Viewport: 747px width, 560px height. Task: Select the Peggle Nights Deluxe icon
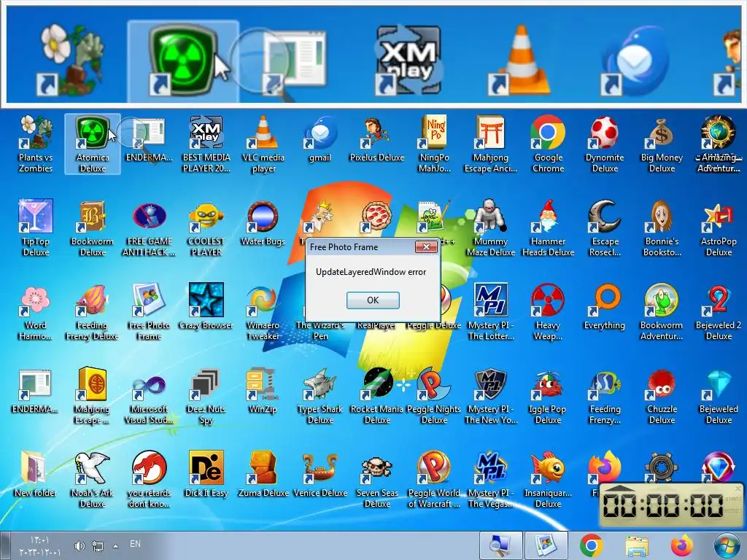pos(434,395)
